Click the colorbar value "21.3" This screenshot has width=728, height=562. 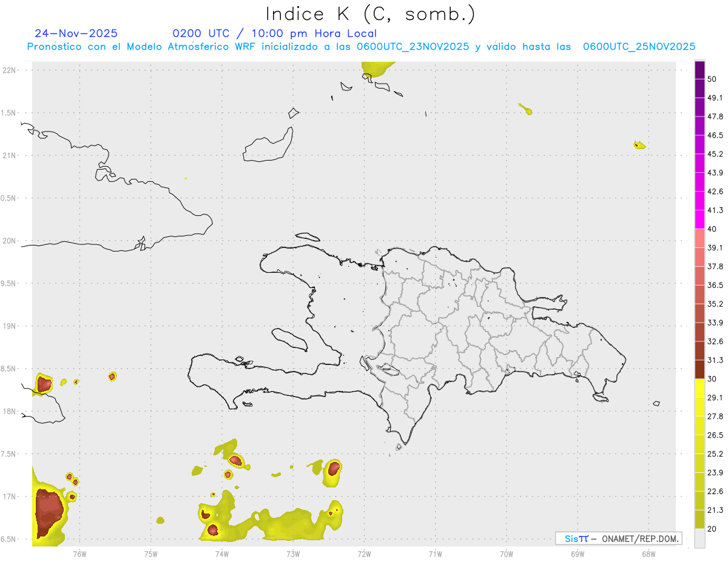point(715,510)
